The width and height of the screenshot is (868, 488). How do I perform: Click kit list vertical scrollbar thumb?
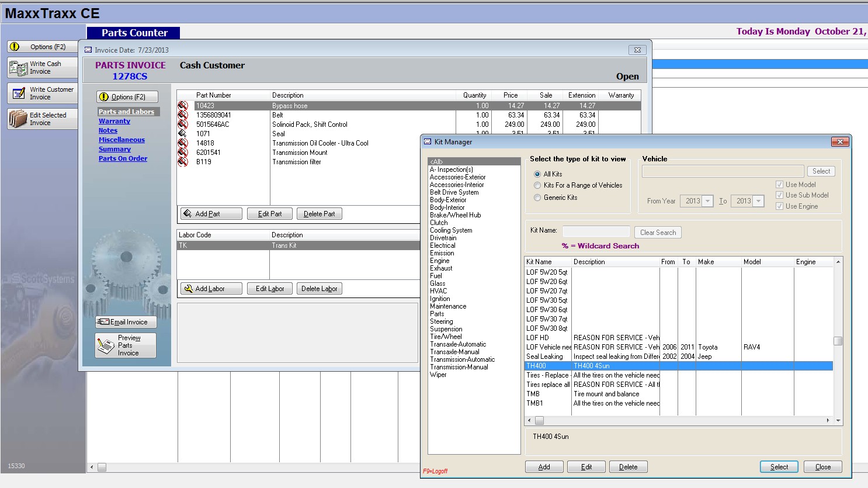(x=838, y=341)
